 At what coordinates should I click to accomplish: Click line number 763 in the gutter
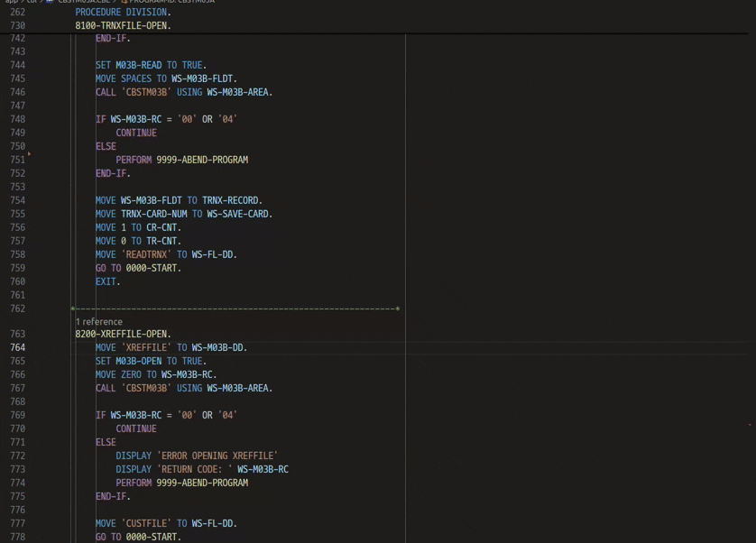point(18,334)
